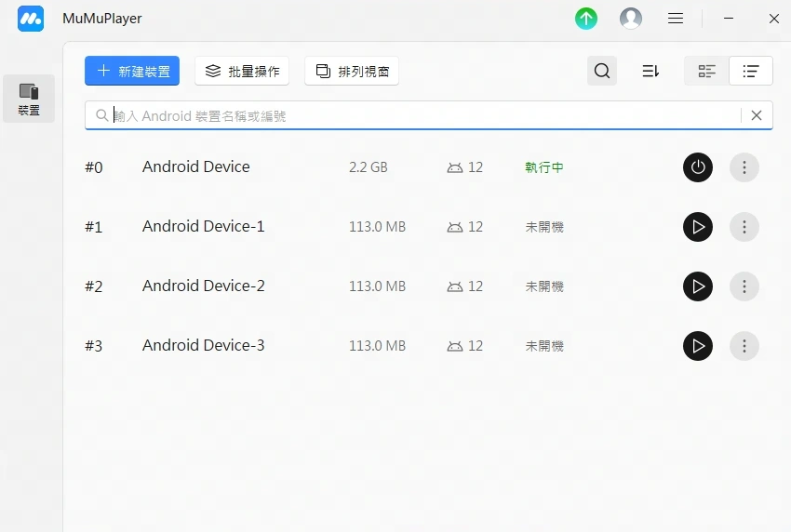Open more options for Android Device-2
791x532 pixels.
(744, 286)
